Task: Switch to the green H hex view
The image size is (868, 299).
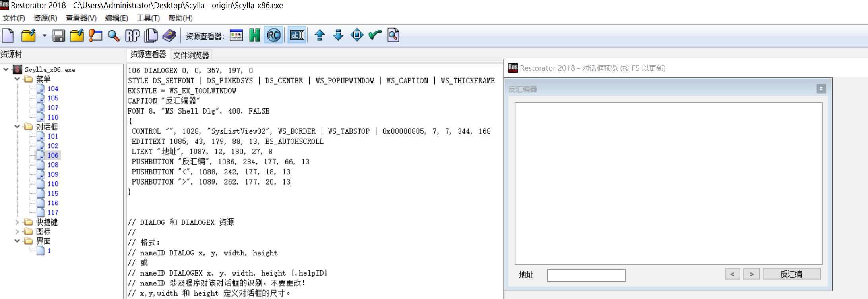Action: [x=255, y=35]
